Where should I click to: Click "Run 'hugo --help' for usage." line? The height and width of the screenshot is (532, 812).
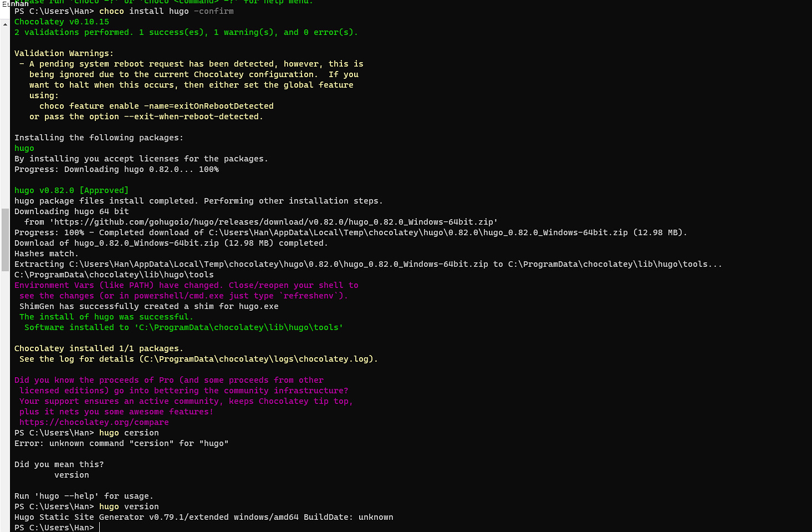(84, 496)
